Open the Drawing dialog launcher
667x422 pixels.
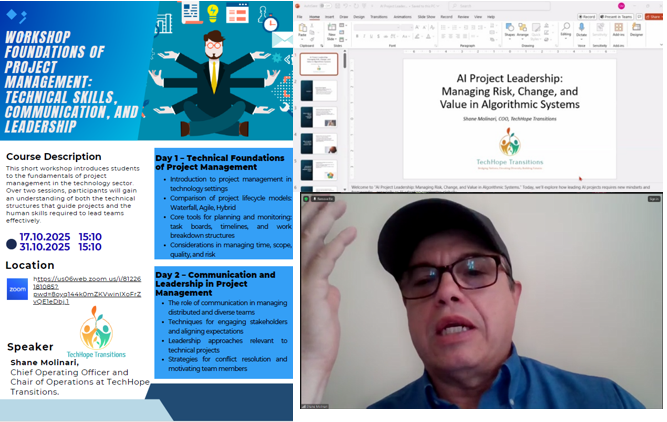pyautogui.click(x=557, y=46)
